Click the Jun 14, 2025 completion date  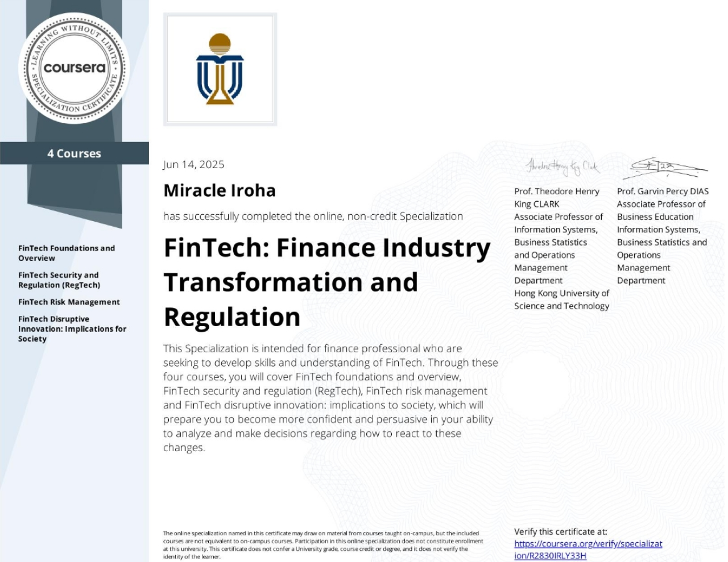(193, 164)
